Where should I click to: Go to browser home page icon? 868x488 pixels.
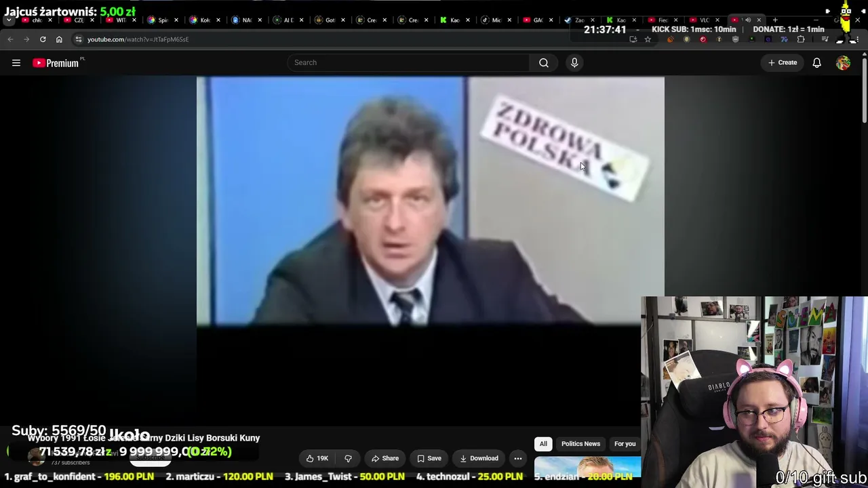point(59,39)
